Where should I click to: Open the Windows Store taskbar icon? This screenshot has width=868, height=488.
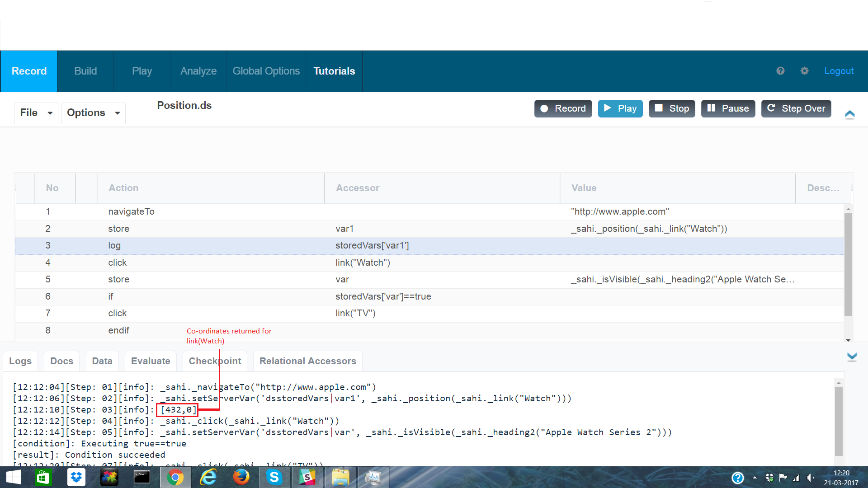[x=43, y=477]
